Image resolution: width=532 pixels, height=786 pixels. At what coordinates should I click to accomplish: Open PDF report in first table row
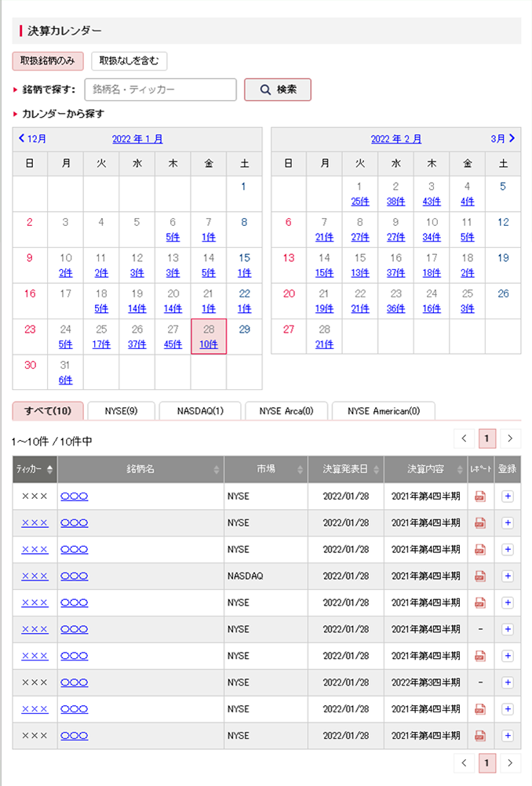point(480,497)
